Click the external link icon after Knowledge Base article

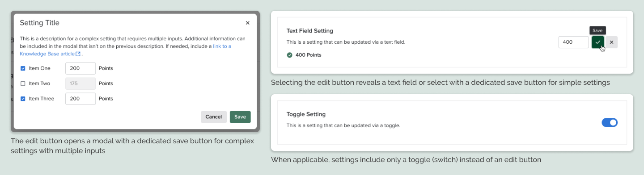pyautogui.click(x=78, y=54)
